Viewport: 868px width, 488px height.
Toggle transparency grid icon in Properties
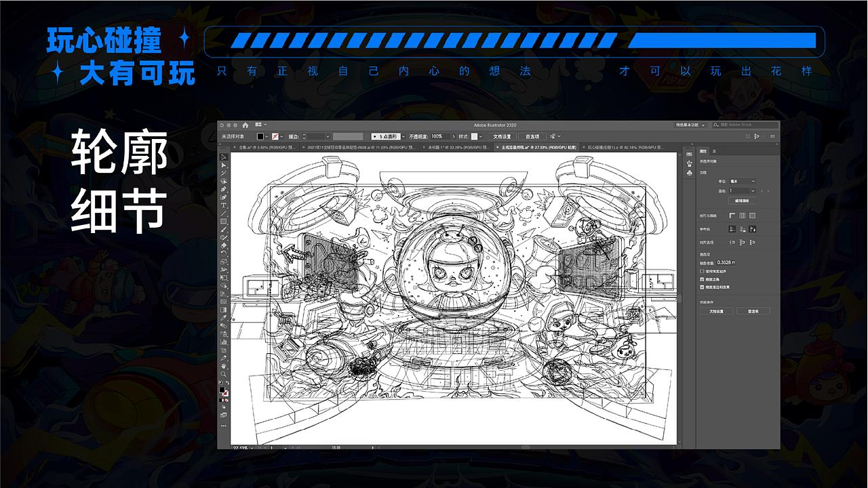753,216
